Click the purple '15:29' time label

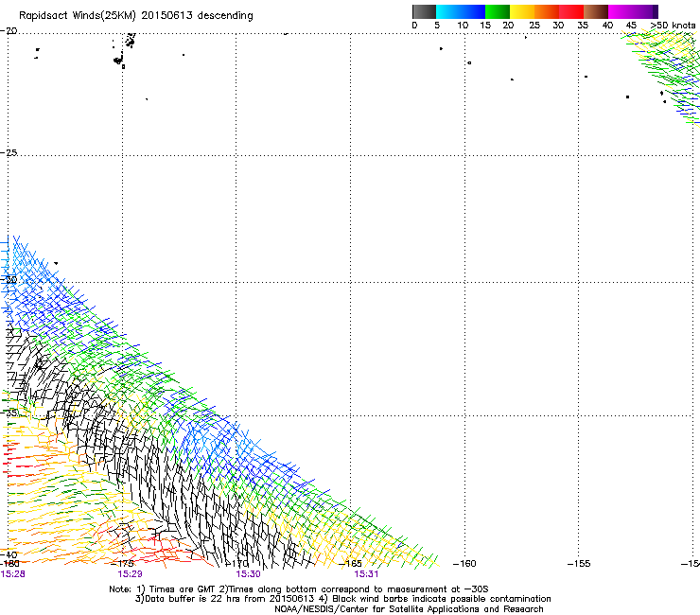tap(130, 574)
